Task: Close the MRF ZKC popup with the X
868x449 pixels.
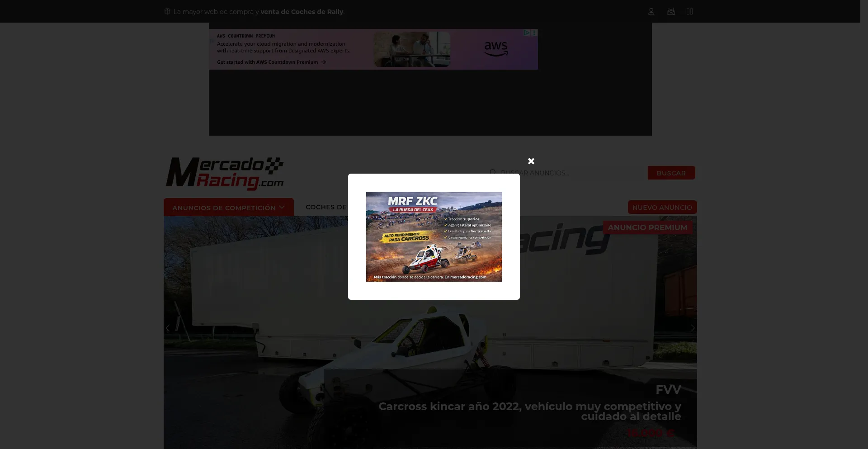Action: pyautogui.click(x=531, y=161)
